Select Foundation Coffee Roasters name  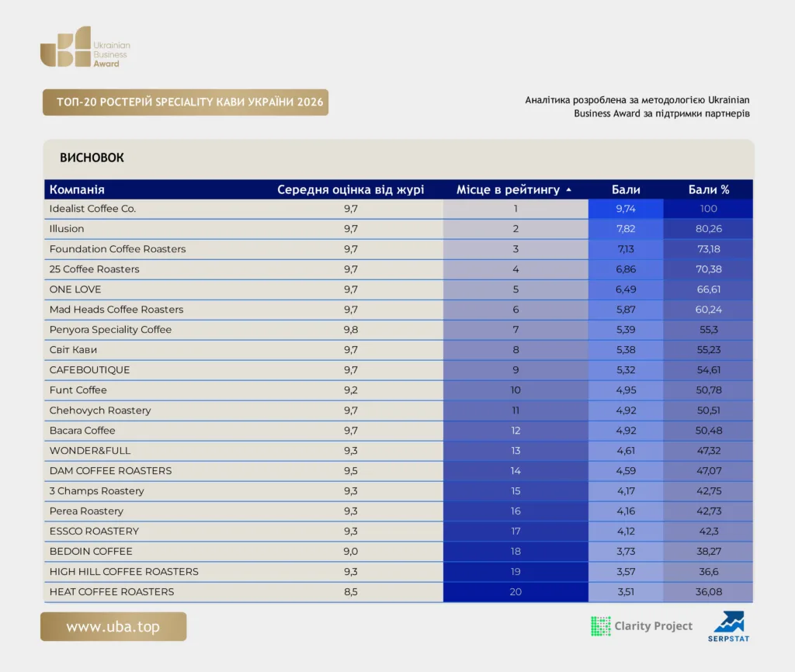pyautogui.click(x=118, y=249)
